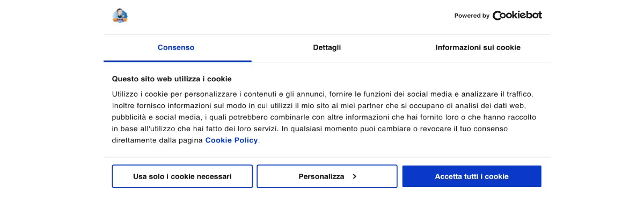Click the cartoon man site logo
The width and height of the screenshot is (644, 207).
[120, 16]
